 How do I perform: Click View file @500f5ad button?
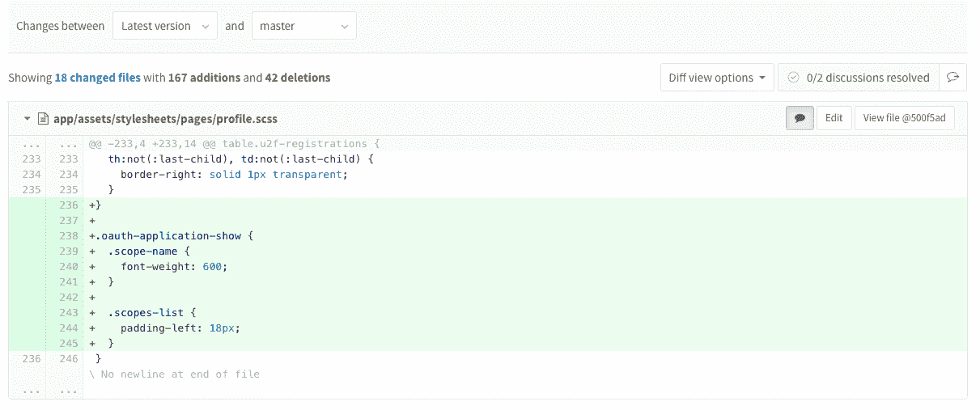(905, 118)
